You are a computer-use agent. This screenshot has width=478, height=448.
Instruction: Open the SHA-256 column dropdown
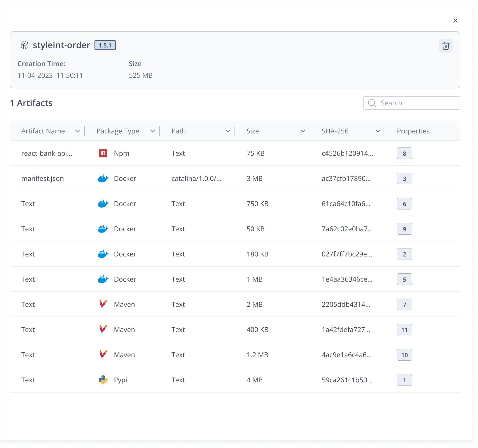click(x=378, y=131)
